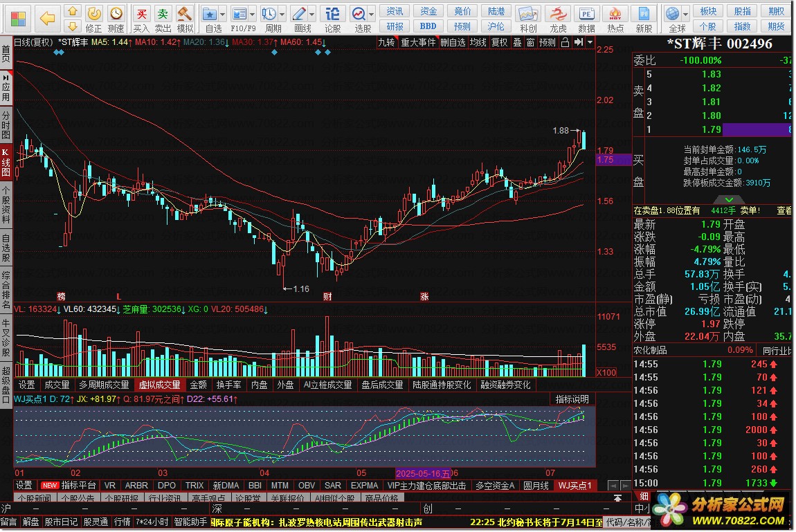This screenshot has height=532, width=796.
Task: Open the 个股新闻 news tab
Action: pyautogui.click(x=34, y=499)
